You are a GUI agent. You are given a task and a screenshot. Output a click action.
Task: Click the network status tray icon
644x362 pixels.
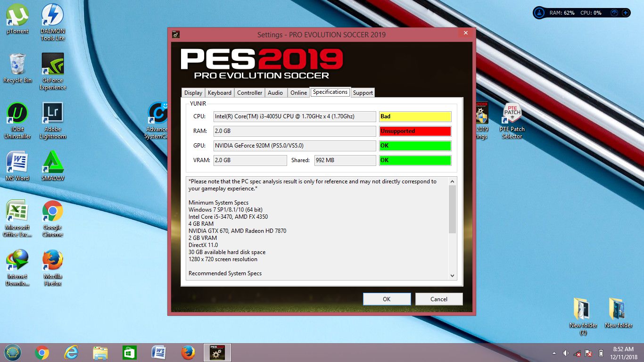point(577,353)
